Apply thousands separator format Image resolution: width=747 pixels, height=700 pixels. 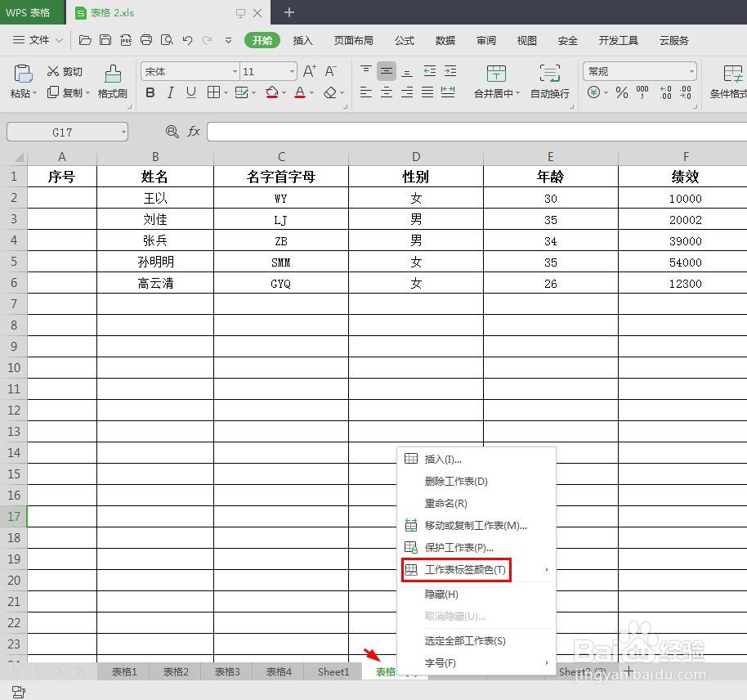(642, 92)
